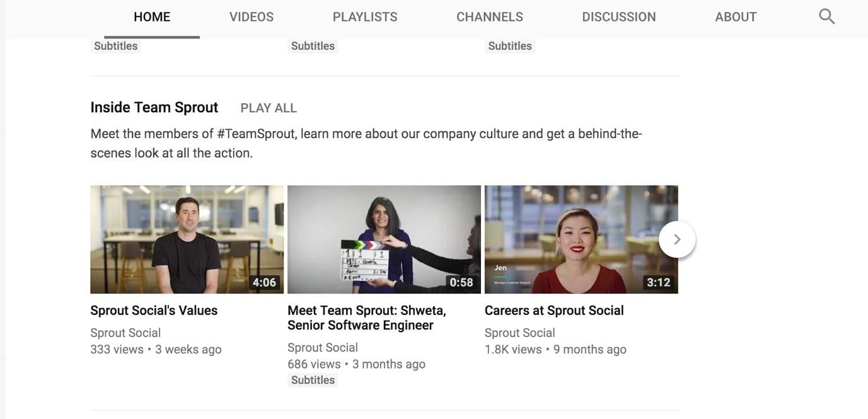Click PLAY ALL for Inside Team Sprout
Image resolution: width=868 pixels, height=419 pixels.
click(x=269, y=108)
